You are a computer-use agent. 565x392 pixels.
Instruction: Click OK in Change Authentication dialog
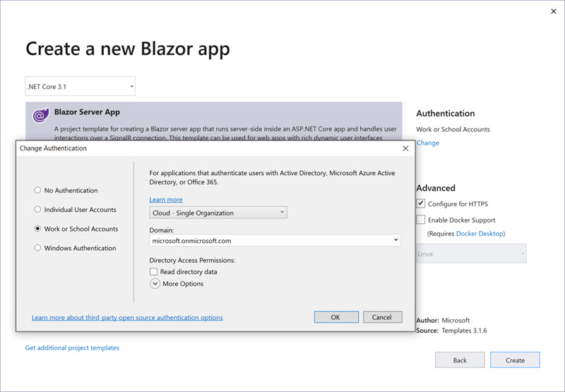pyautogui.click(x=335, y=317)
